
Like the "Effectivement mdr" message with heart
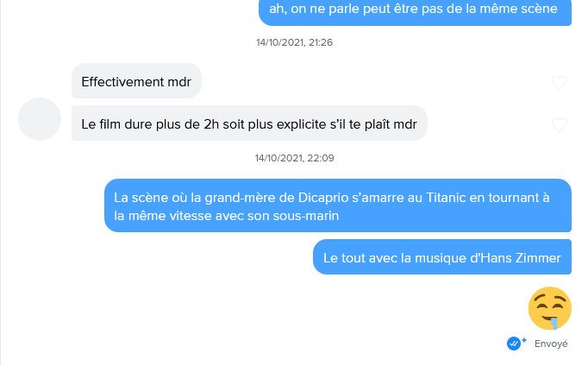[x=560, y=82]
